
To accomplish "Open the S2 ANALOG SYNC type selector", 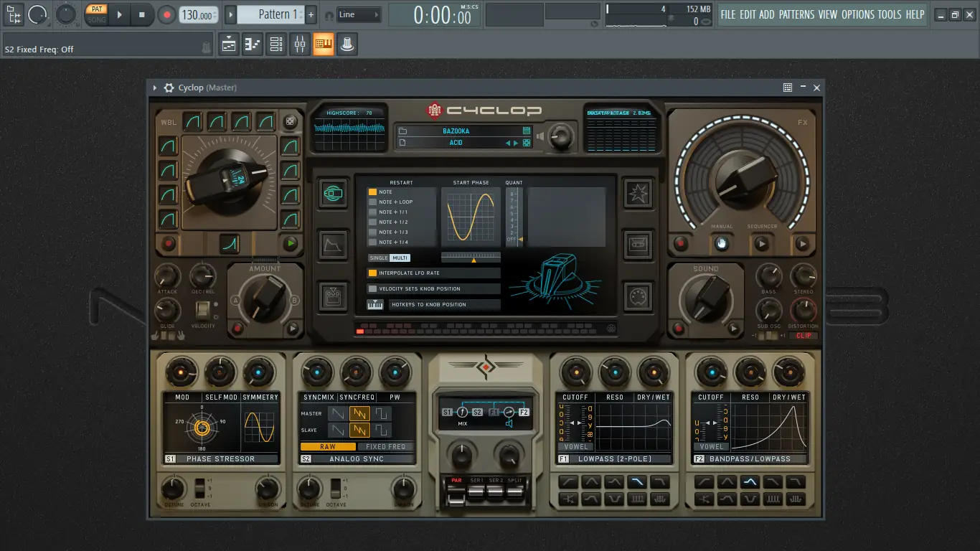I will point(357,459).
